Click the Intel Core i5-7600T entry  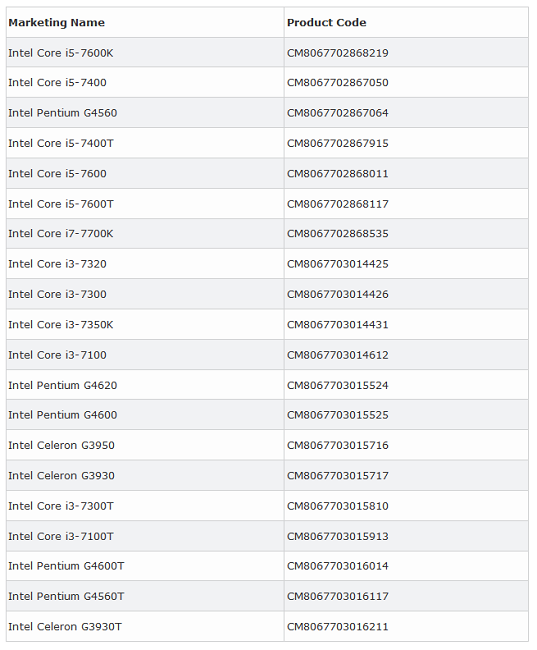(x=61, y=204)
